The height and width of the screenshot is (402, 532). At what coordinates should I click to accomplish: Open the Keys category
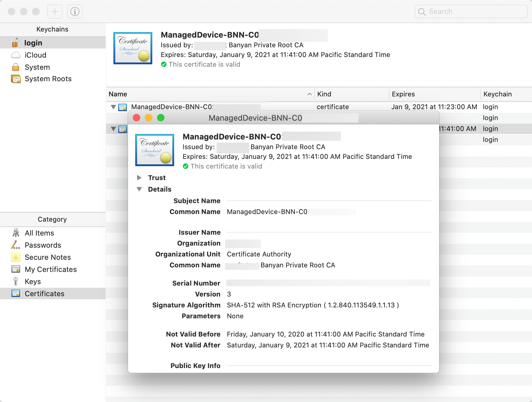32,281
